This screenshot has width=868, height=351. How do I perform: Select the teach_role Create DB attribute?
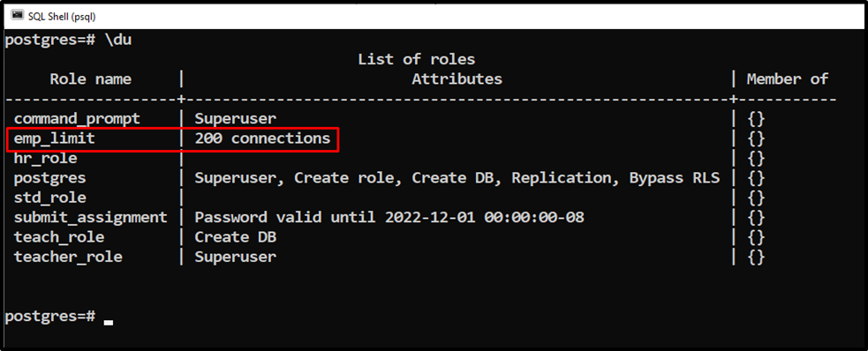pyautogui.click(x=235, y=237)
